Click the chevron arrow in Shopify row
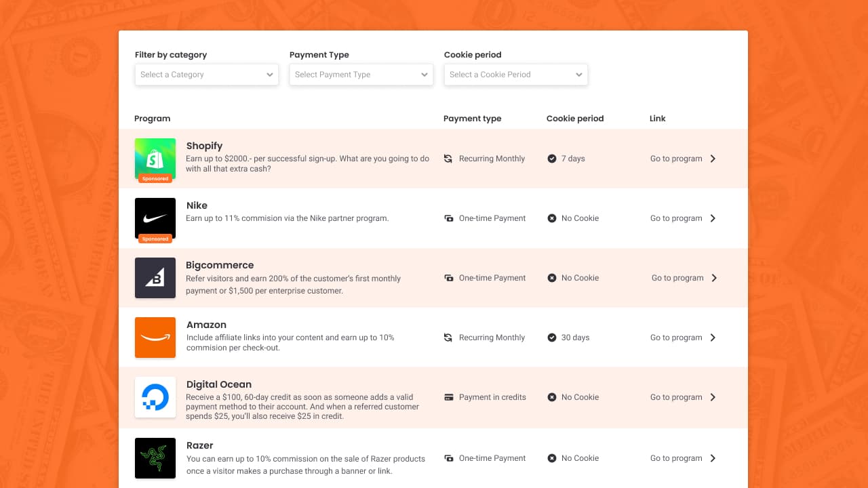The height and width of the screenshot is (488, 868). (x=713, y=159)
